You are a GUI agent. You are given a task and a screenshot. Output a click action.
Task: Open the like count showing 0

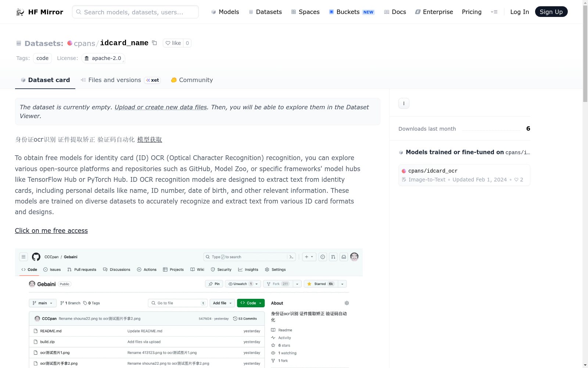pyautogui.click(x=187, y=43)
